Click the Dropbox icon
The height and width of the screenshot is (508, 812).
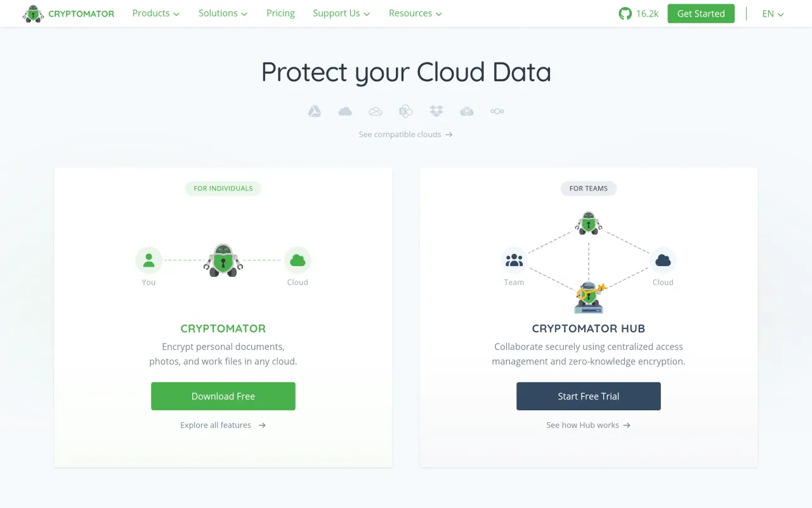coord(436,112)
